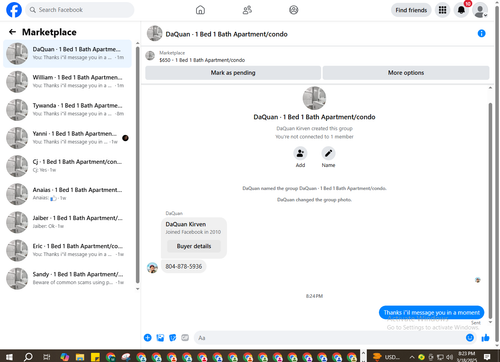
Task: Open More options for the listing
Action: (x=406, y=73)
